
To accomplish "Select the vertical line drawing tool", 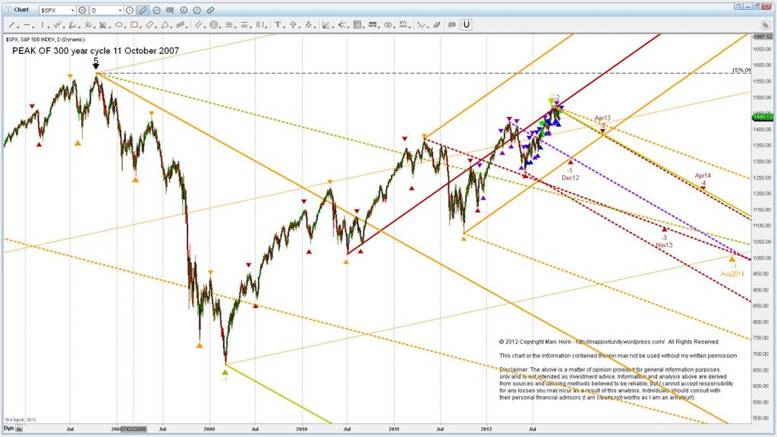I will [x=43, y=25].
